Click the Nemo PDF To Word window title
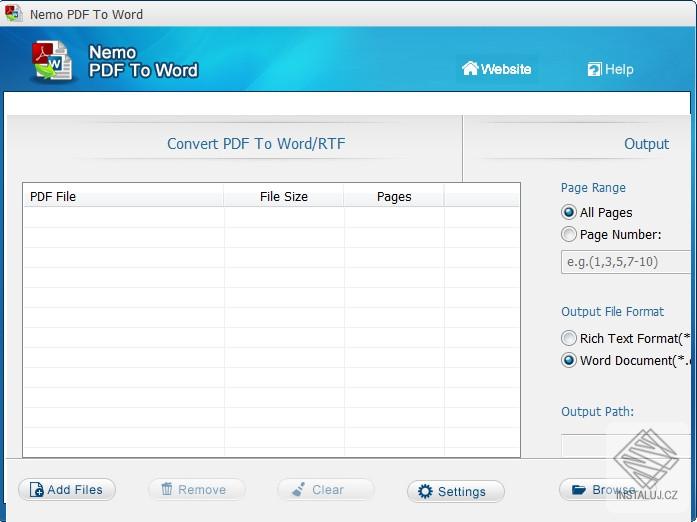This screenshot has width=697, height=522. tap(86, 14)
